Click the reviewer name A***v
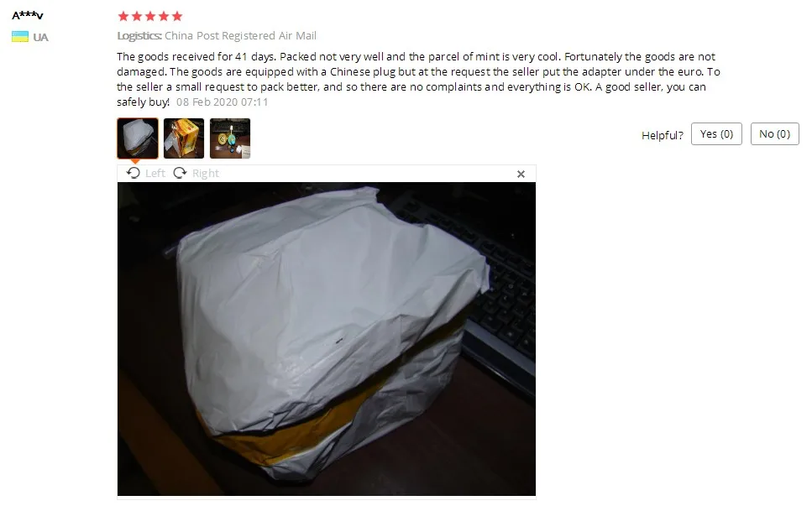The image size is (812, 506). click(28, 15)
